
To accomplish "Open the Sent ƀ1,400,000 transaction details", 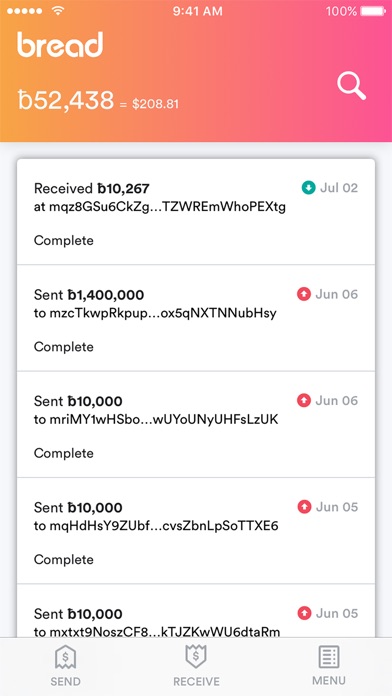I will click(x=196, y=318).
